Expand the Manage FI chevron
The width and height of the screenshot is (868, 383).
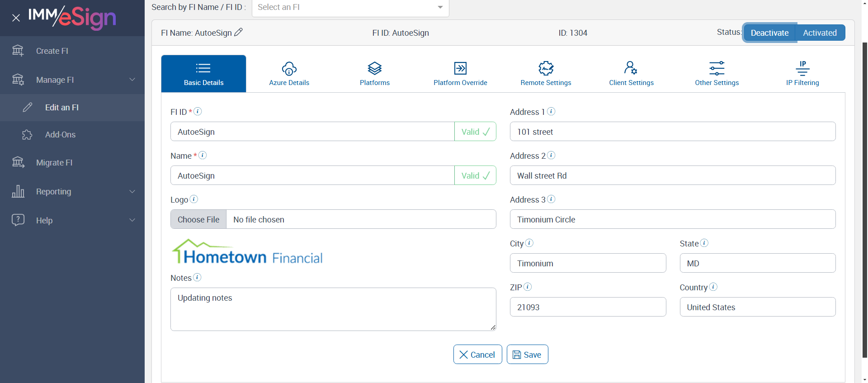click(132, 80)
